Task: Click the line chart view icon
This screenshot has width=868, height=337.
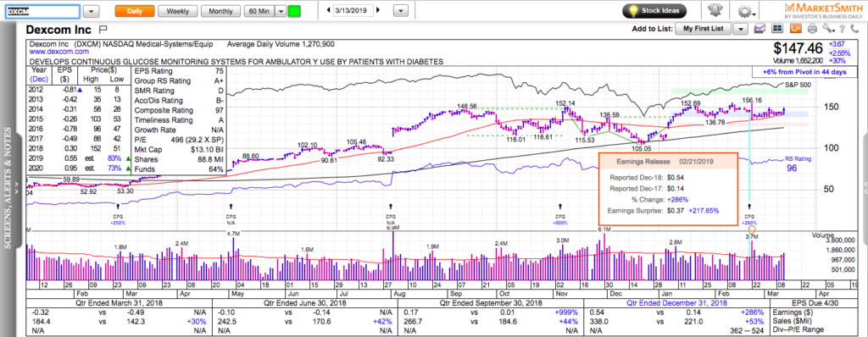Action: (x=759, y=29)
